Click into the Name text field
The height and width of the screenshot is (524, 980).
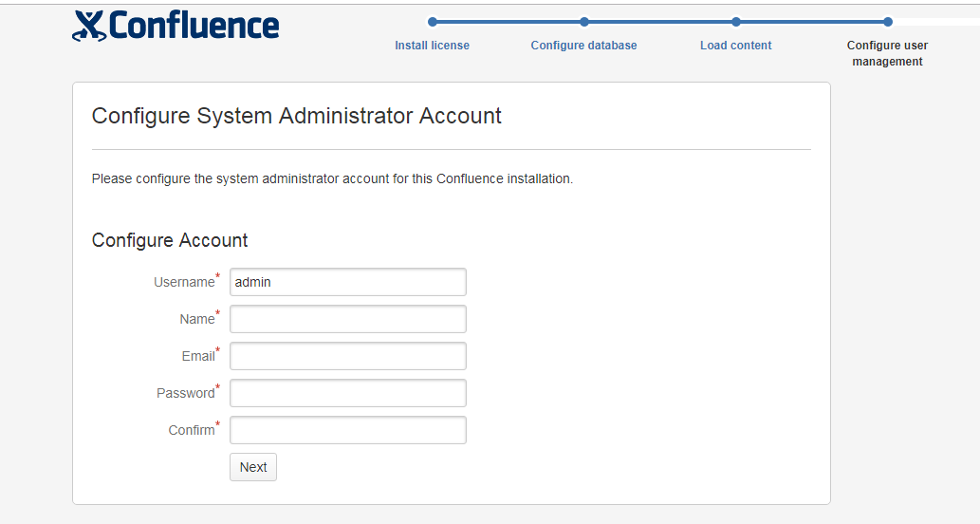point(347,319)
